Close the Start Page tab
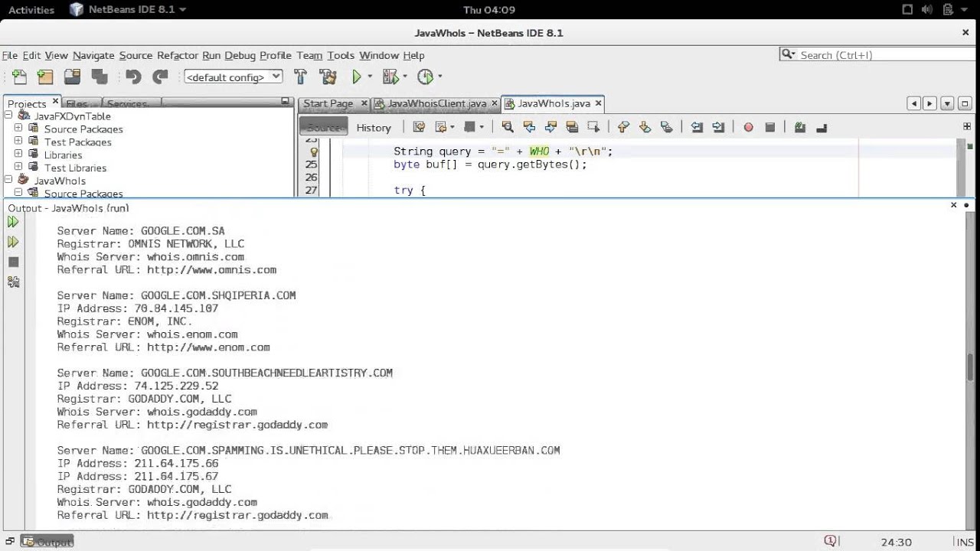The height and width of the screenshot is (551, 980). click(364, 103)
